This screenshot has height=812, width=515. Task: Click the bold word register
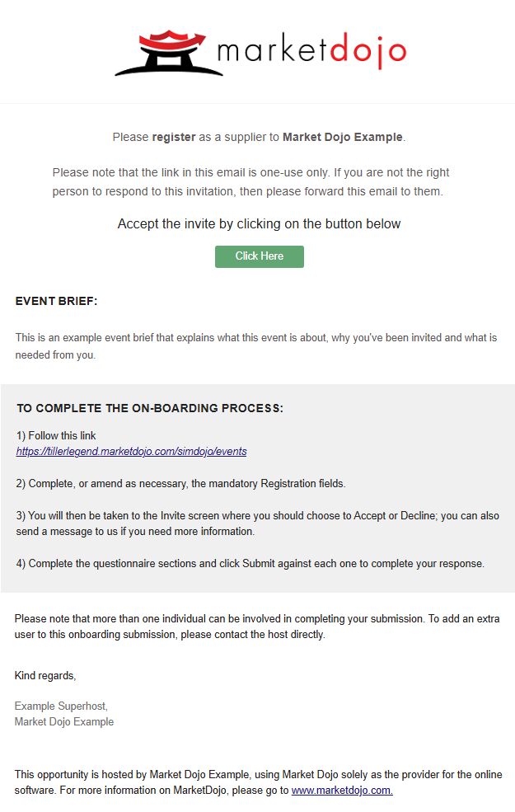174,137
